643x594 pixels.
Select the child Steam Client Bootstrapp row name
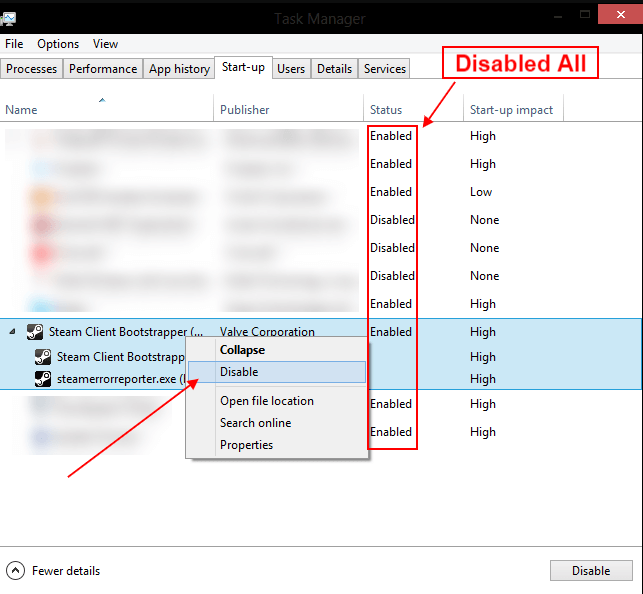point(121,357)
